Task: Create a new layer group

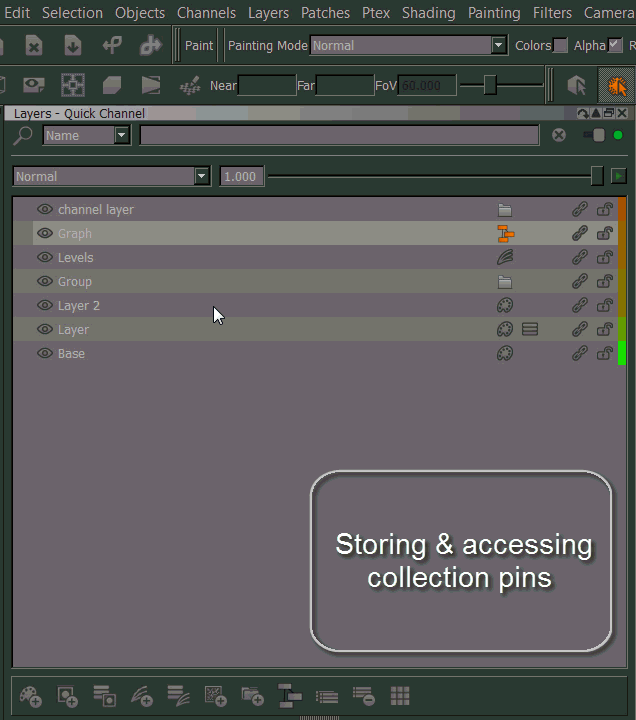Action: click(252, 696)
